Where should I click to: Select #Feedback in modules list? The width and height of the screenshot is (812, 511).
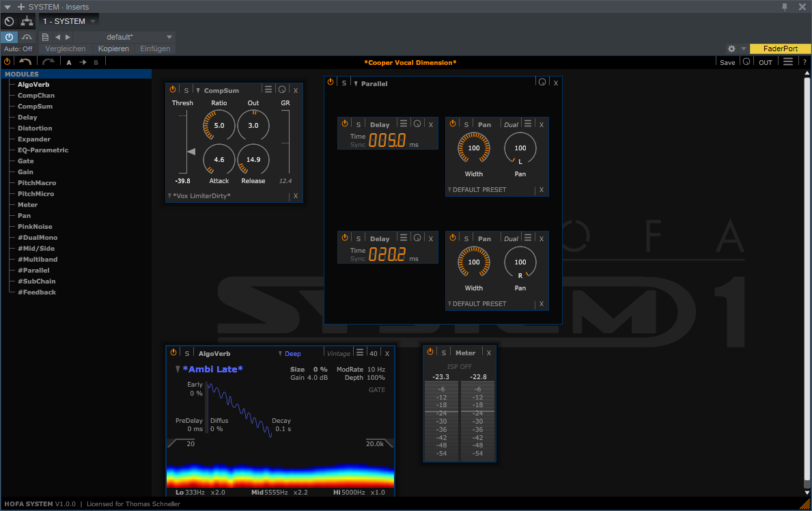37,292
